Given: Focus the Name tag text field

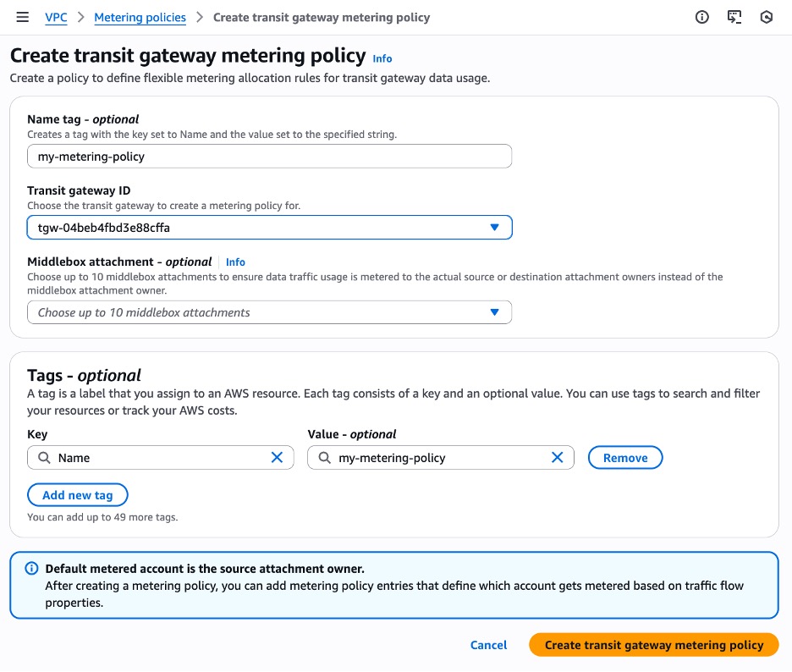Looking at the screenshot, I should click(x=269, y=157).
